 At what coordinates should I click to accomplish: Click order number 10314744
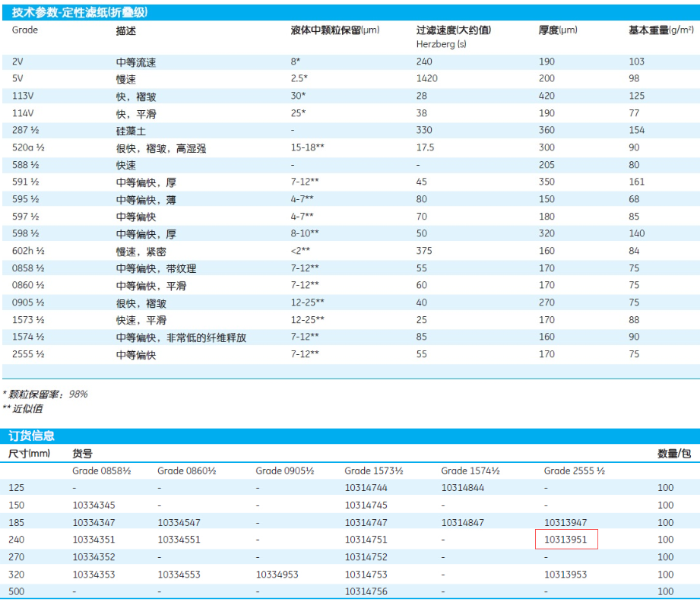tap(366, 487)
